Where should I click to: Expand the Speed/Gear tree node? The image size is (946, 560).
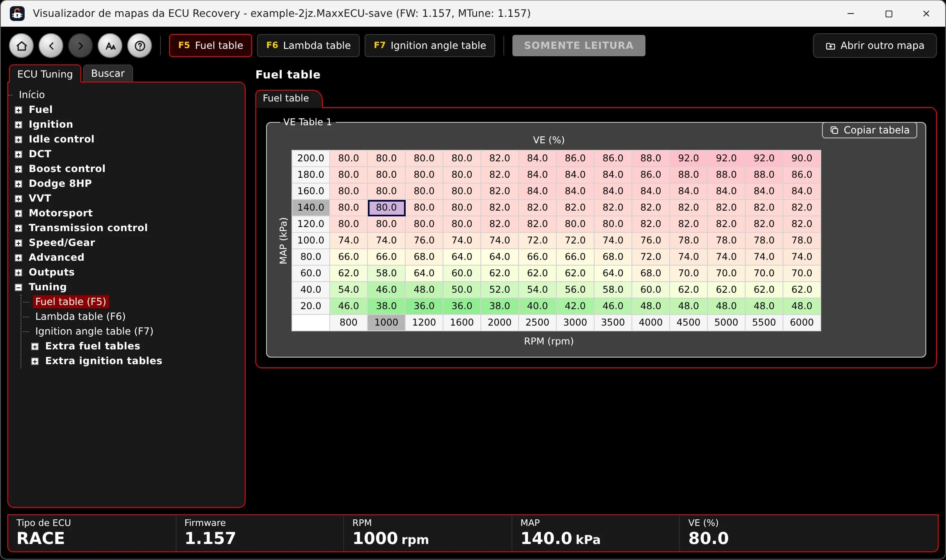[18, 243]
